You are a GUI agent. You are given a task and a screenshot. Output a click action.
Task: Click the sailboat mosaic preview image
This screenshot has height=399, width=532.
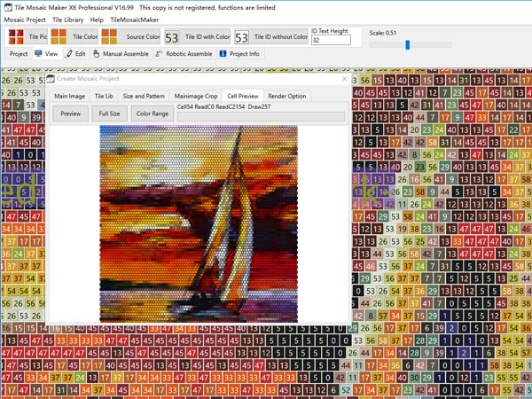coord(199,224)
